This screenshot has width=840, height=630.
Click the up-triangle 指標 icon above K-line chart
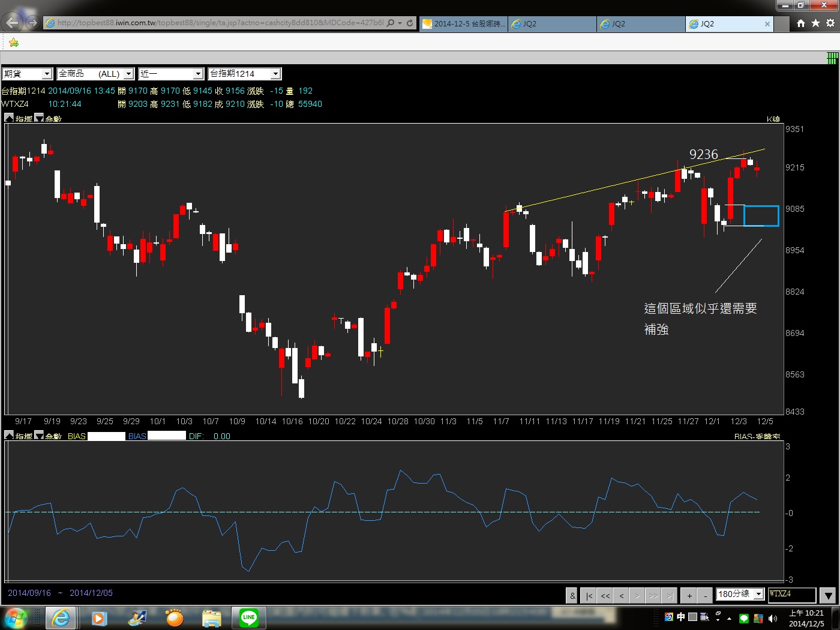(9, 118)
